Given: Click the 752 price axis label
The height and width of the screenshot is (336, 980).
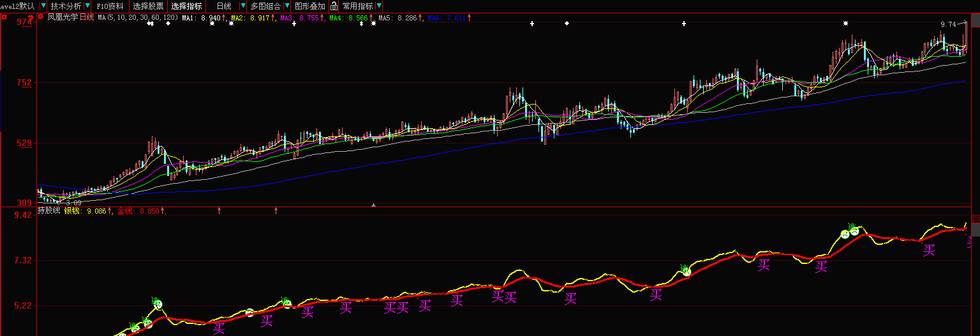Looking at the screenshot, I should [24, 82].
